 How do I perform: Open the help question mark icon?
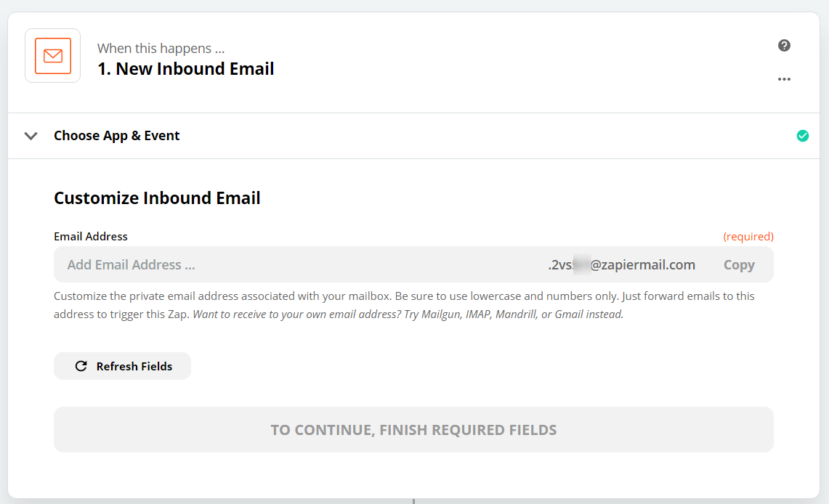(784, 46)
